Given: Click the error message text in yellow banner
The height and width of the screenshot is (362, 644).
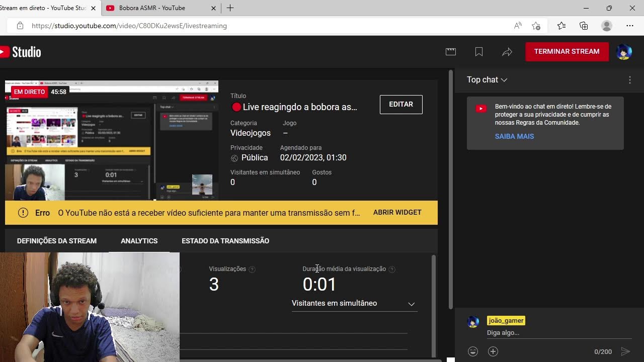Looking at the screenshot, I should [209, 213].
